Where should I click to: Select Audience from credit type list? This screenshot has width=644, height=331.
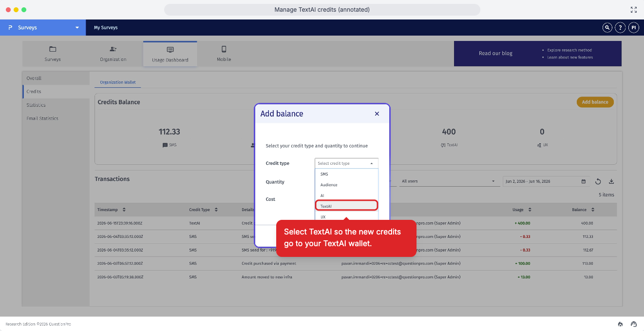click(346, 185)
